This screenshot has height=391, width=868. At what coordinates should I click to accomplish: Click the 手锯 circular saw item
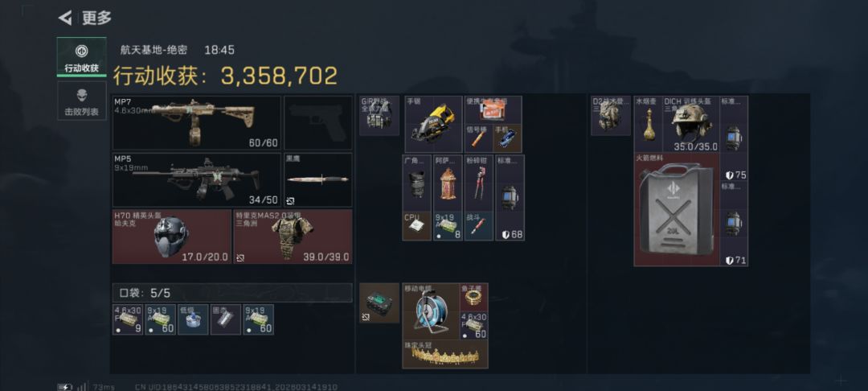(x=433, y=124)
